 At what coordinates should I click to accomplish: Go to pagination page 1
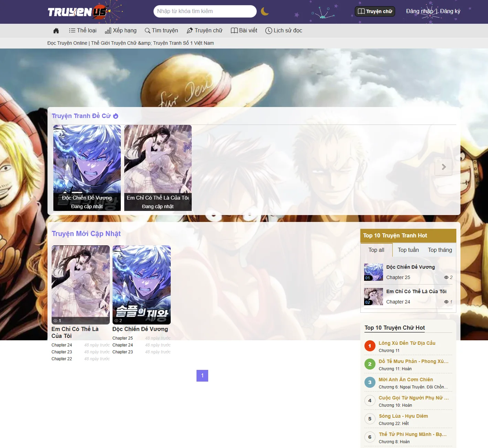(x=202, y=376)
